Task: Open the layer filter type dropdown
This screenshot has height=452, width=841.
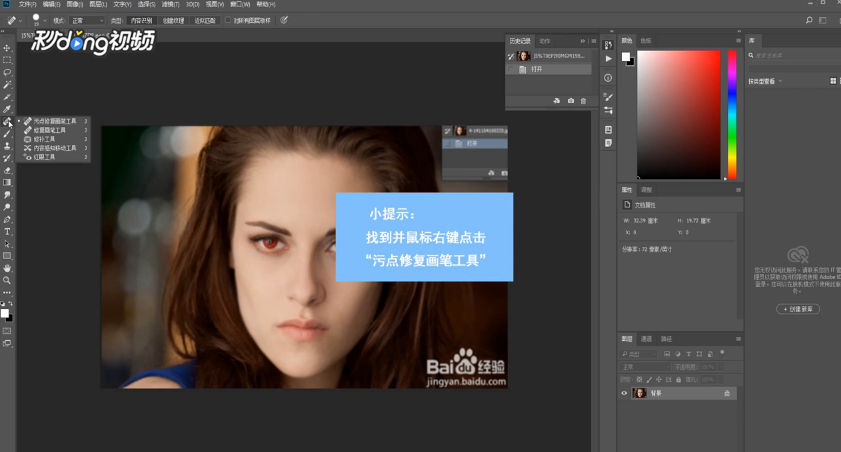Action: click(x=638, y=354)
